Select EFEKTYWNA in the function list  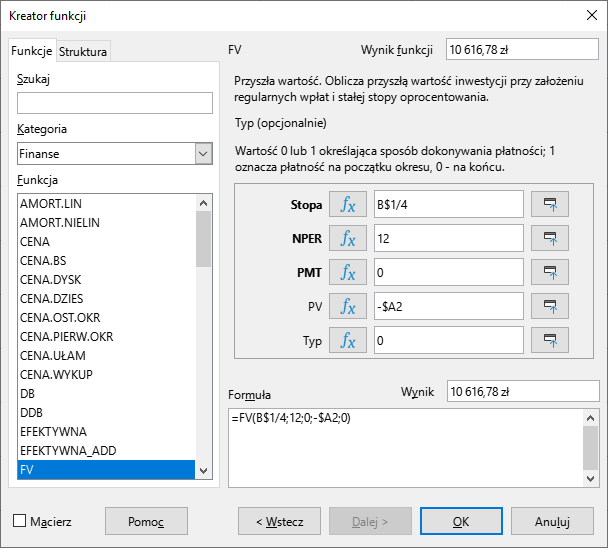click(x=54, y=431)
